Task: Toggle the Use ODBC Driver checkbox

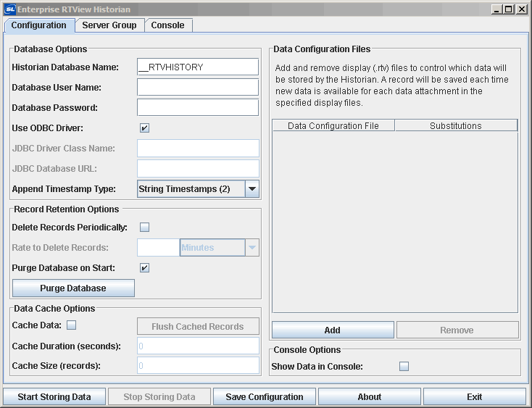Action: (x=144, y=128)
